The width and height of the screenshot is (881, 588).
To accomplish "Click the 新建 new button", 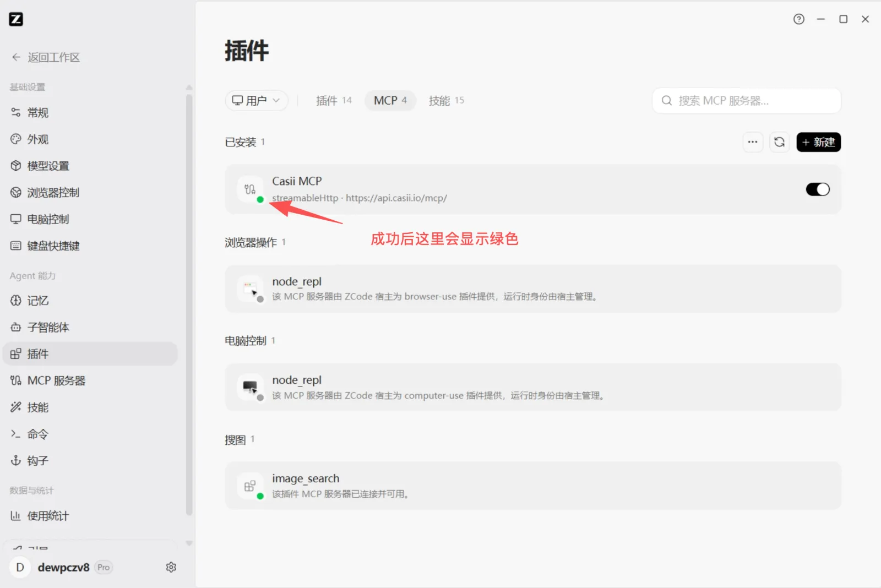I will (818, 142).
